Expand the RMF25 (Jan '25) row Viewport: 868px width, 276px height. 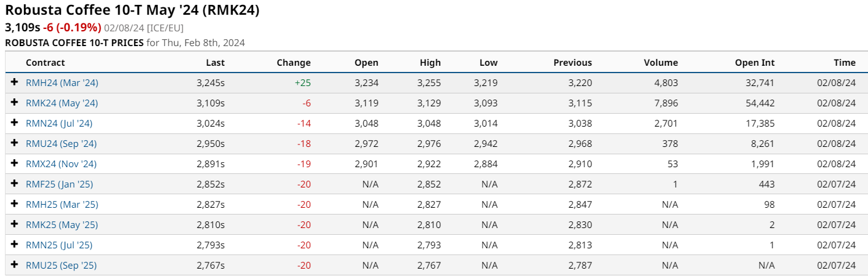pos(15,184)
